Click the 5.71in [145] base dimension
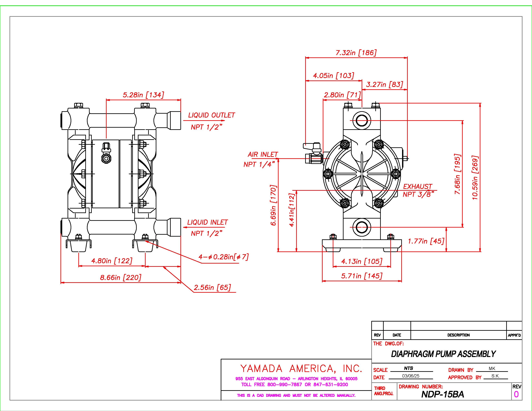Screen dimensions: 532x411 361,276
